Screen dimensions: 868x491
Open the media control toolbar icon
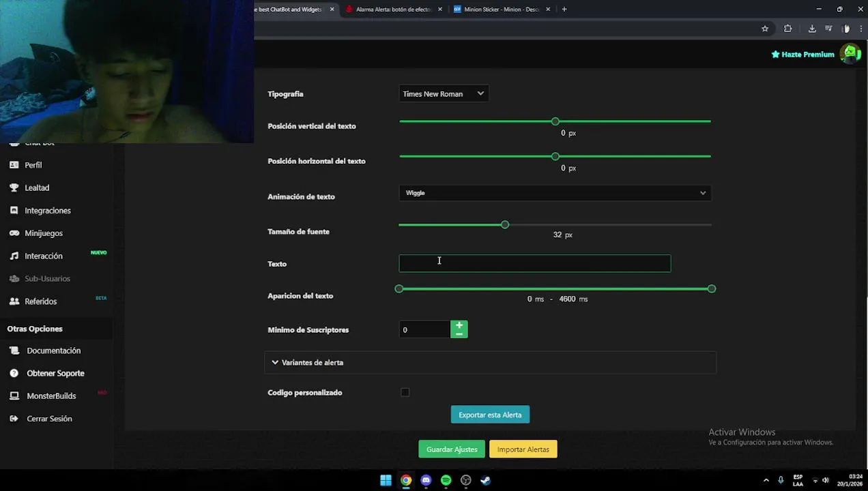click(828, 29)
